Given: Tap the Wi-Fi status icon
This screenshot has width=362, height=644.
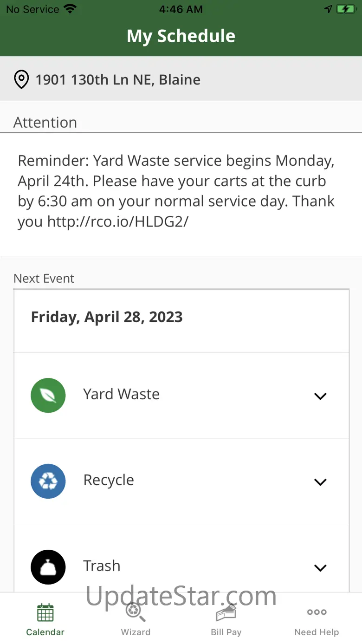Looking at the screenshot, I should point(70,9).
